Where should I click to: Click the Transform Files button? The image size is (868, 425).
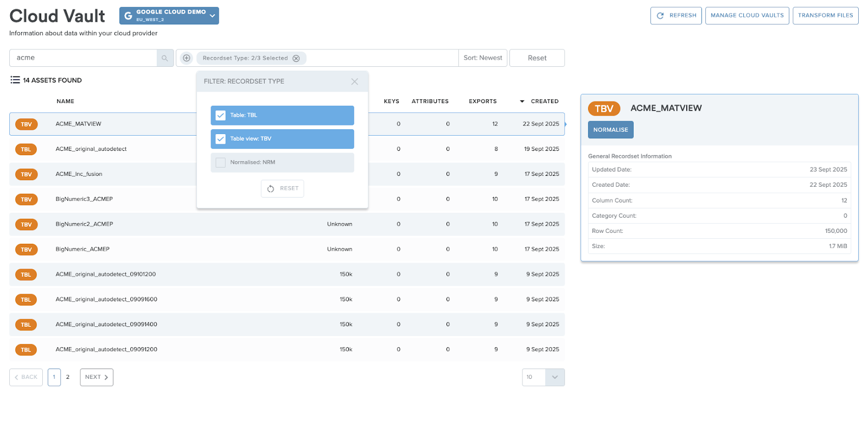[x=825, y=16]
